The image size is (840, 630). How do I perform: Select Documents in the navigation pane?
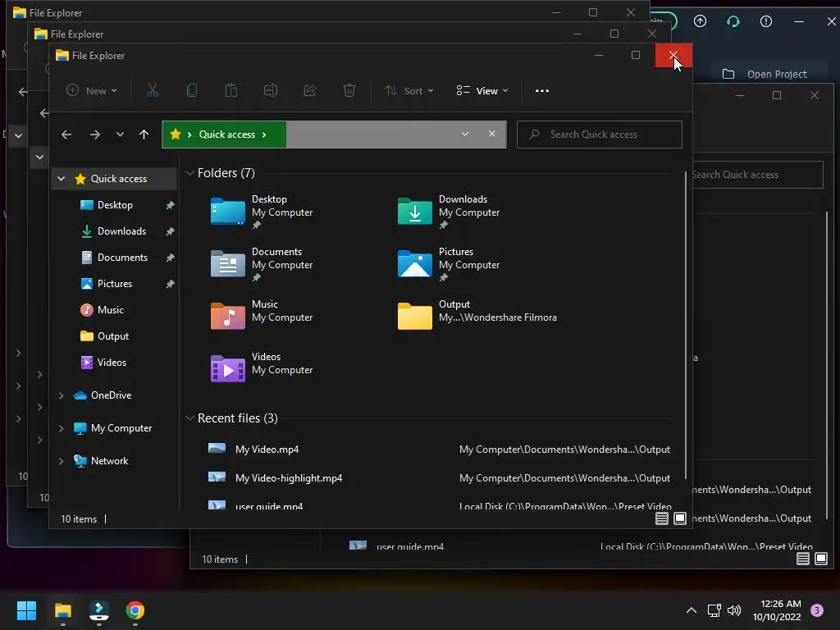[x=122, y=257]
